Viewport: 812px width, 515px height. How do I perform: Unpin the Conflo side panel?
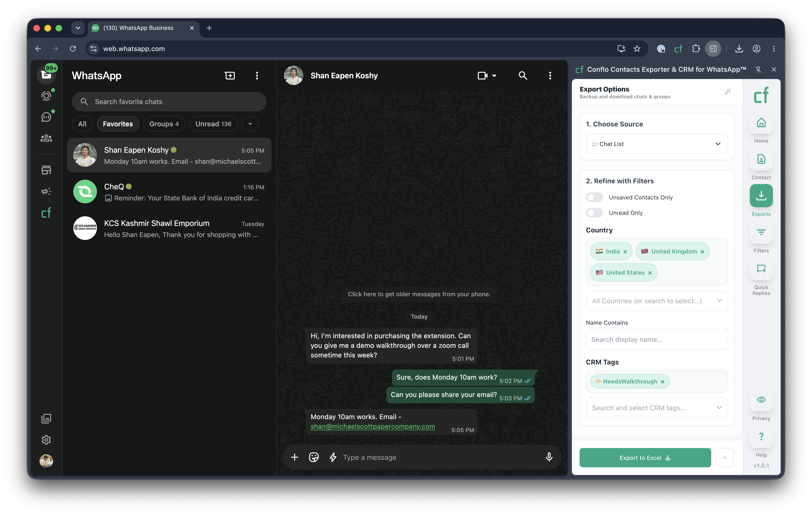pyautogui.click(x=758, y=69)
